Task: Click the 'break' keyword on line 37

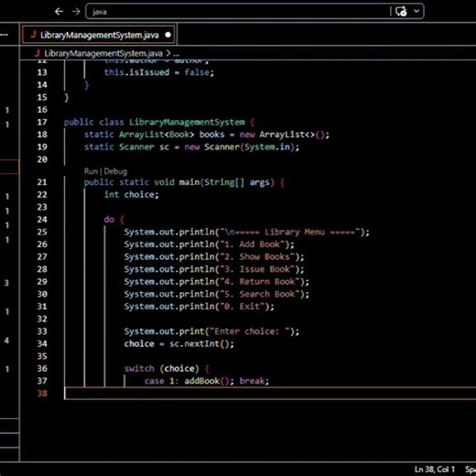Action: pos(252,381)
